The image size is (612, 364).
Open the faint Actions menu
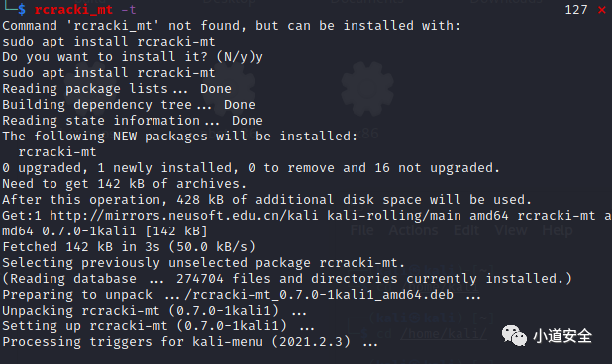click(x=413, y=230)
